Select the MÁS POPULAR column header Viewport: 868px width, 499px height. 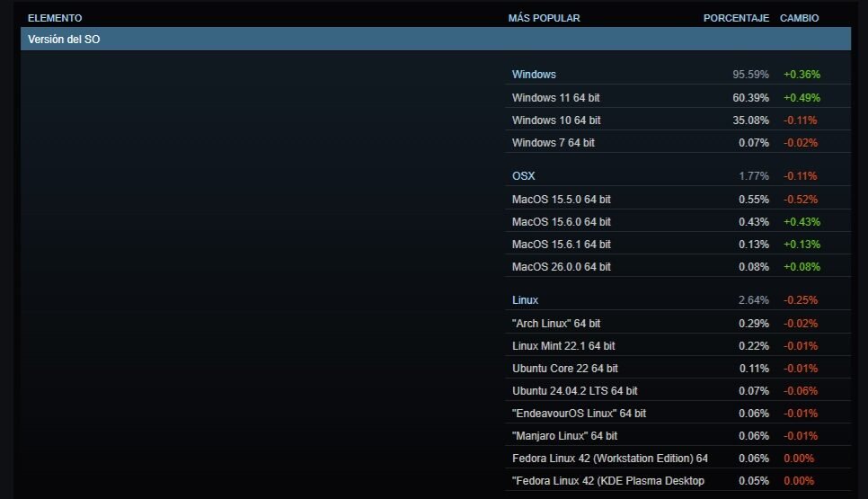[545, 18]
